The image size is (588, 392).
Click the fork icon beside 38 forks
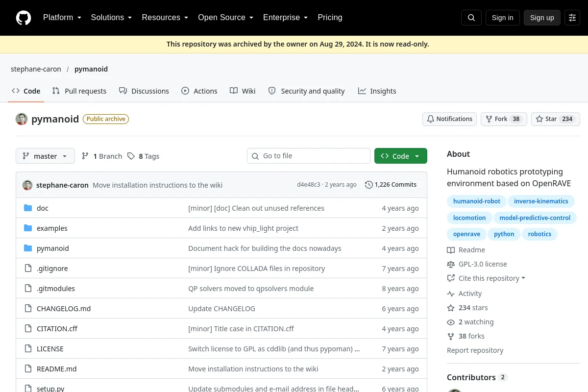pyautogui.click(x=451, y=336)
